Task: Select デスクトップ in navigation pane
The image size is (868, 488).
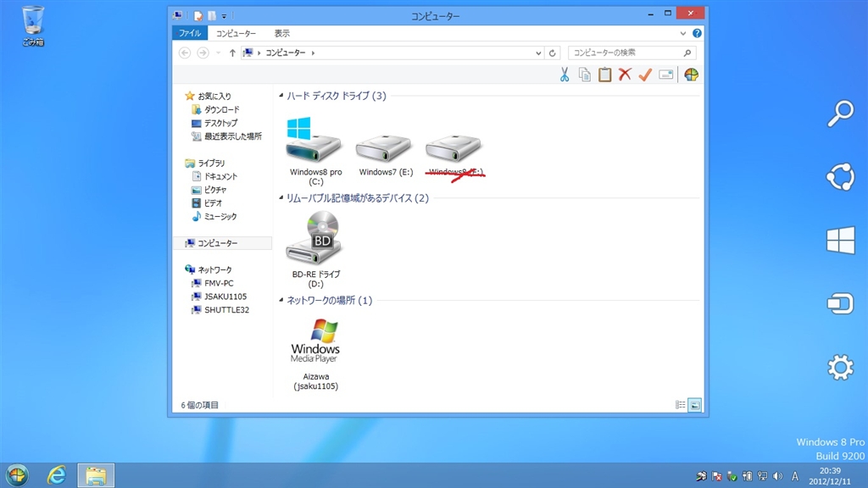Action: click(220, 123)
